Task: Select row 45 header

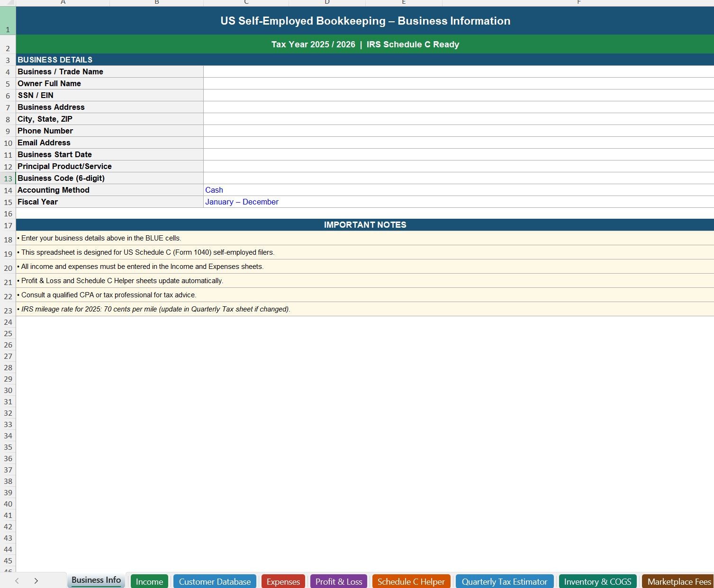Action: [x=8, y=561]
